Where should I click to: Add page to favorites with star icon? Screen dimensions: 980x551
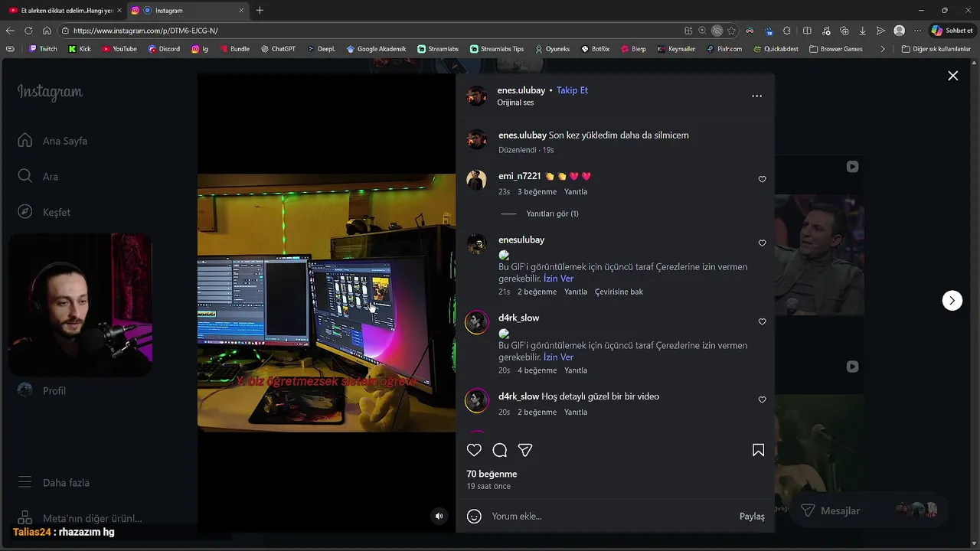click(731, 31)
